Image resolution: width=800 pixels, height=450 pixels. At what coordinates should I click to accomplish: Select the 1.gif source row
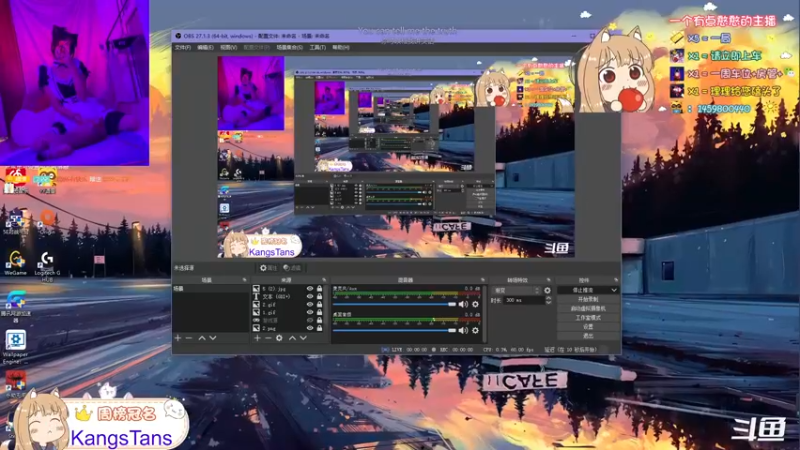pos(288,312)
